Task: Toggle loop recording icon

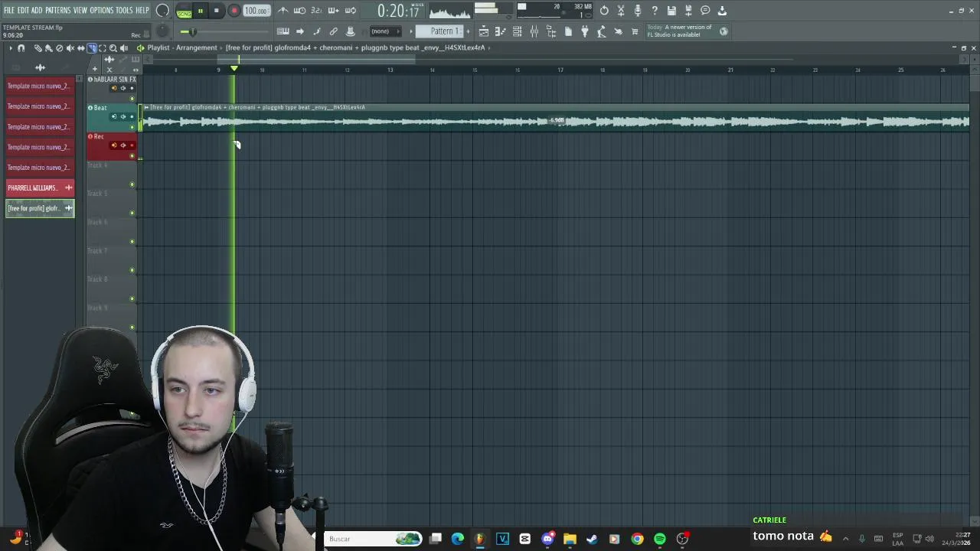Action: [x=350, y=11]
